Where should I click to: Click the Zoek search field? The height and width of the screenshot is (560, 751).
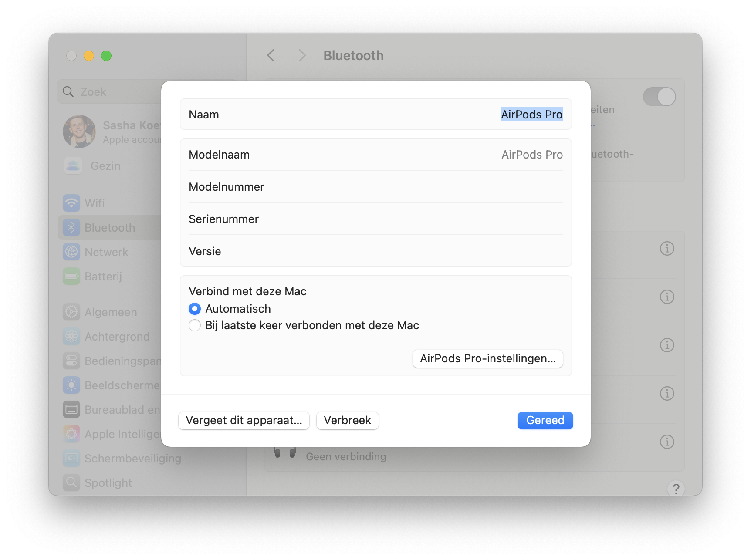pyautogui.click(x=109, y=91)
